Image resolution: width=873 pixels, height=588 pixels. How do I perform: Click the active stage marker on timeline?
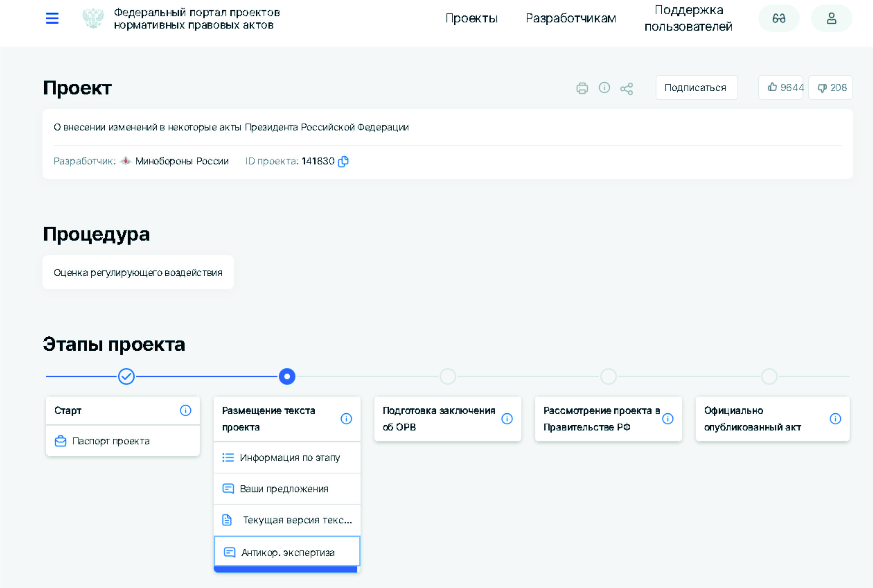coord(287,376)
